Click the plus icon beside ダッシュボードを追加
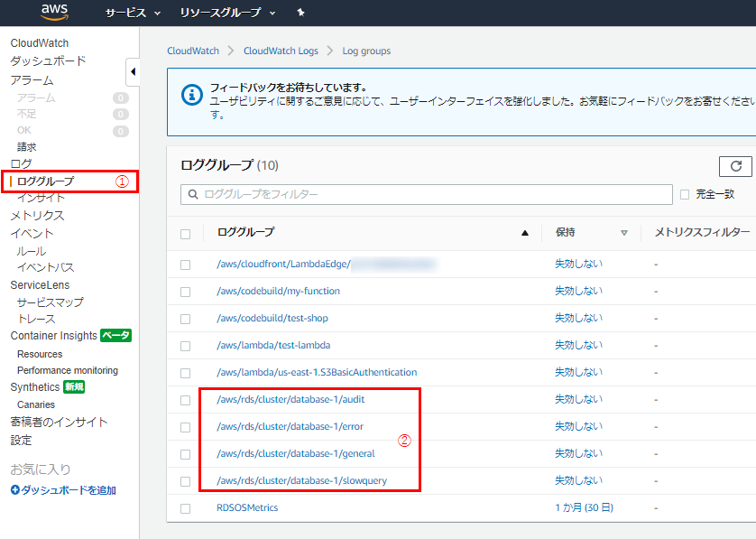This screenshot has height=539, width=756. [x=15, y=490]
